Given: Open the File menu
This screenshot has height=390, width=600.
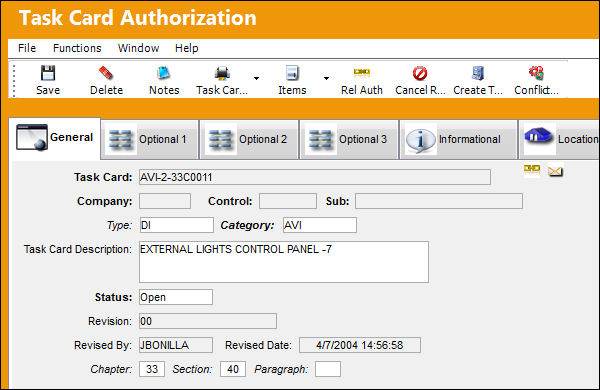Looking at the screenshot, I should click(27, 48).
